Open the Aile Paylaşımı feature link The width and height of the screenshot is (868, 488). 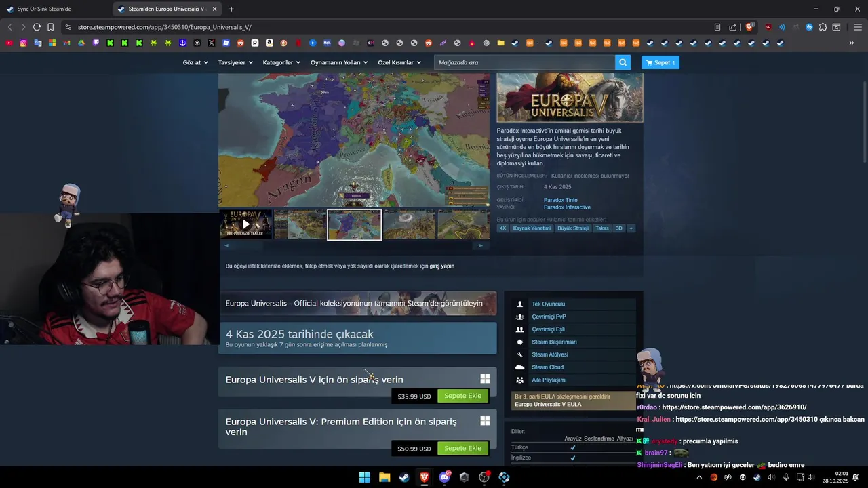[549, 380]
